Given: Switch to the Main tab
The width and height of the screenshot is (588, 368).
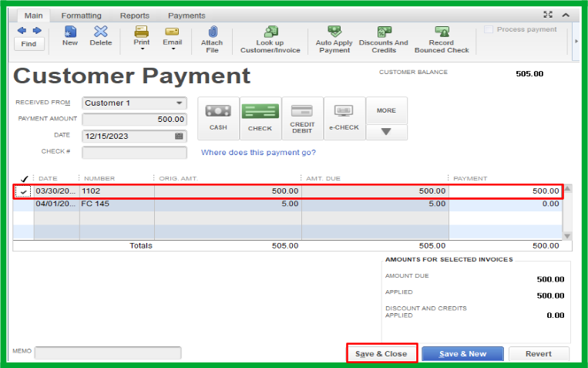Looking at the screenshot, I should pyautogui.click(x=33, y=15).
